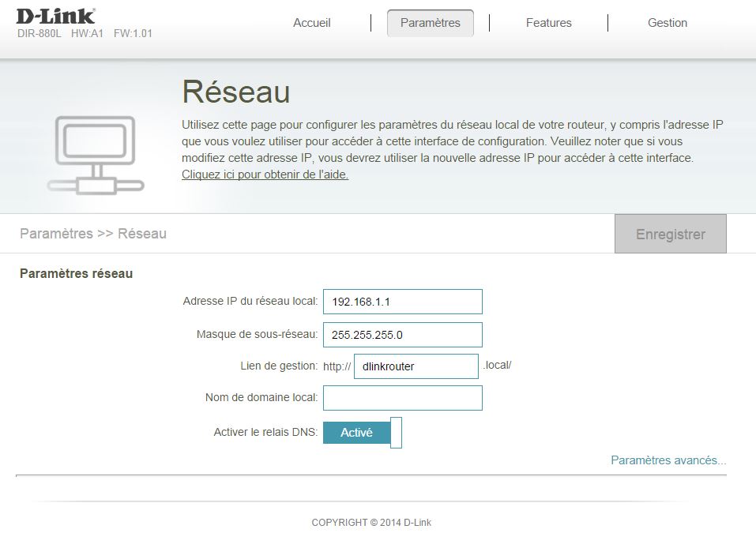756x533 pixels.
Task: Click the Réseau page heading
Action: (x=235, y=92)
